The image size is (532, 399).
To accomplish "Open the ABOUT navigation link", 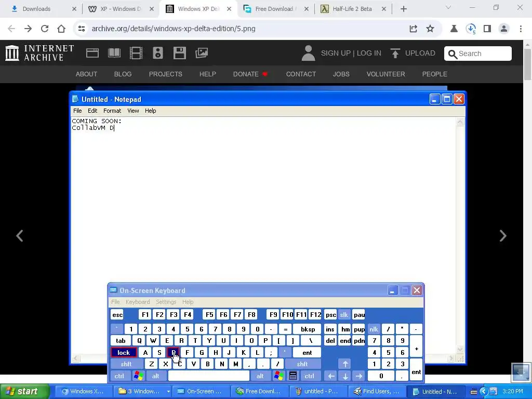I will [86, 74].
